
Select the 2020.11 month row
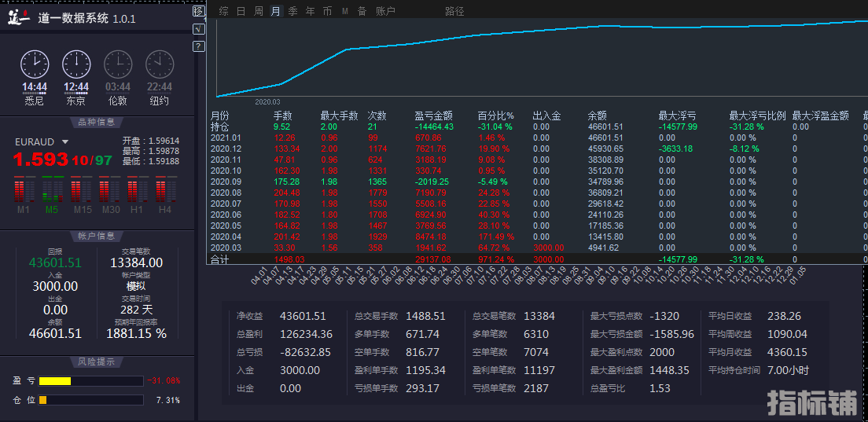click(538, 160)
